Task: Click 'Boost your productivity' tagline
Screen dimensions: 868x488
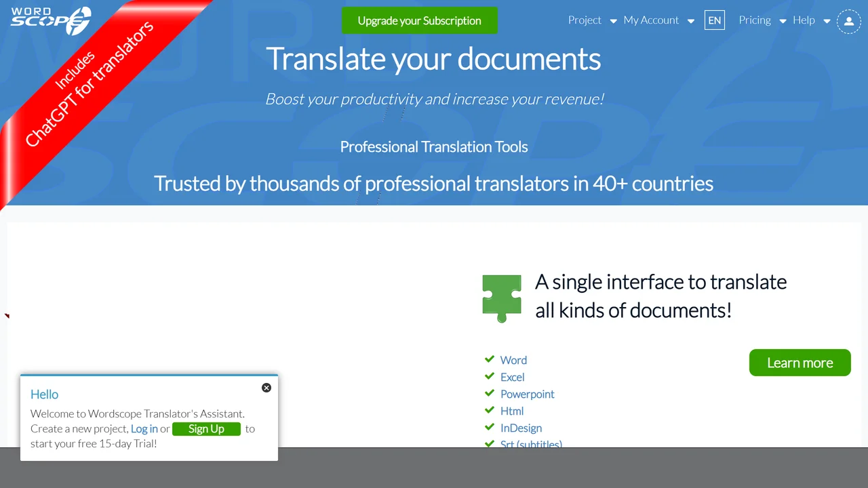Action: tap(435, 99)
